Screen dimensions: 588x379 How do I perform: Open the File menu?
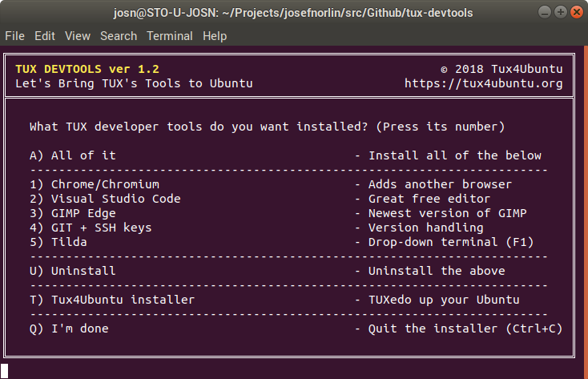point(15,36)
